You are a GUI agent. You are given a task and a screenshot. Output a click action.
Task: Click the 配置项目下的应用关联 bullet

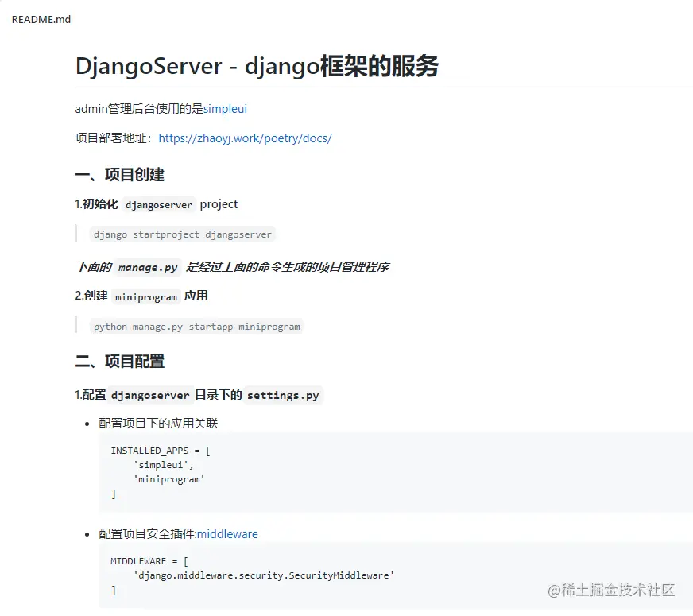click(158, 424)
